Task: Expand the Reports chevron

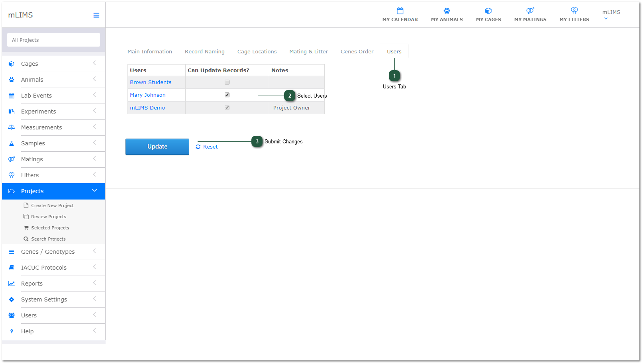Action: coord(94,283)
